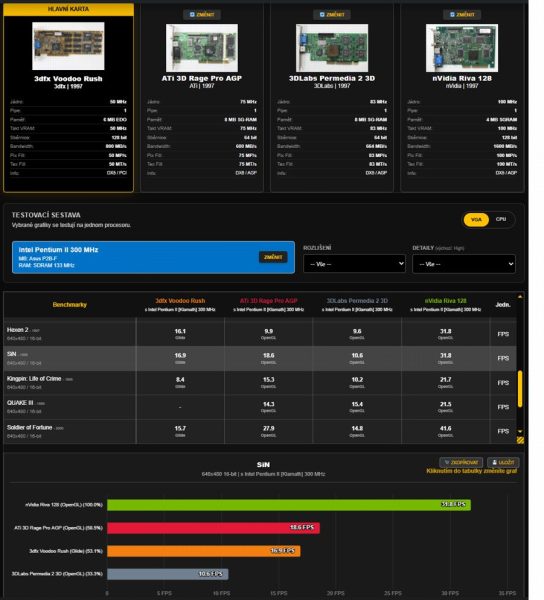Open the 3dfx Voodoo Rush card photo
Image resolution: width=544 pixels, height=600 pixels.
point(68,46)
